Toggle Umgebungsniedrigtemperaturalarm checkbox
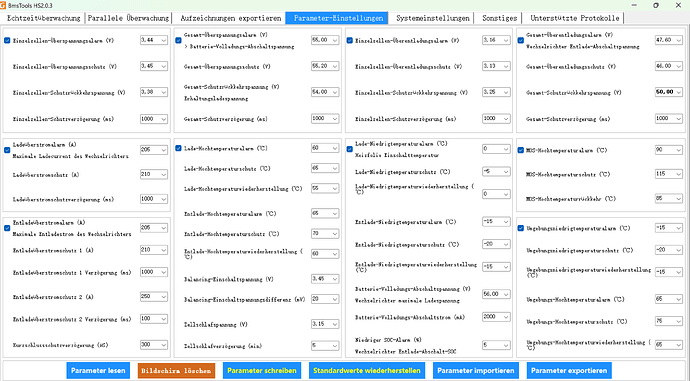This screenshot has height=381, width=690. (x=521, y=228)
